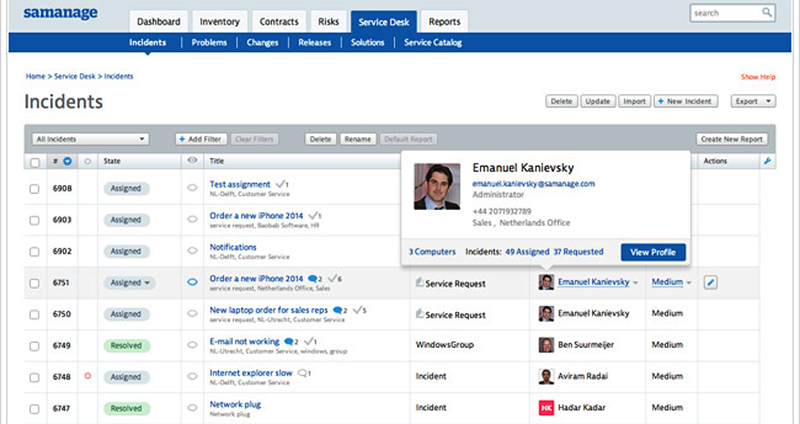Click the eye icon in the table header
The height and width of the screenshot is (424, 800).
coord(192,160)
